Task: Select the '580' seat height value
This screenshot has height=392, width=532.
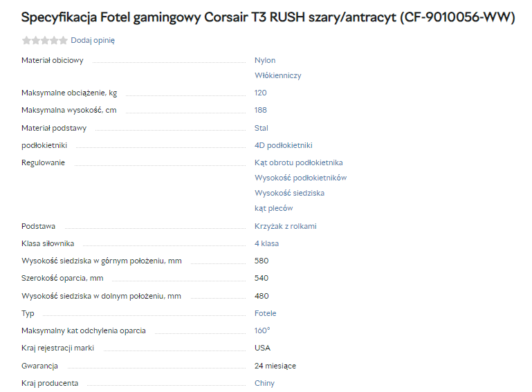Action: (262, 261)
